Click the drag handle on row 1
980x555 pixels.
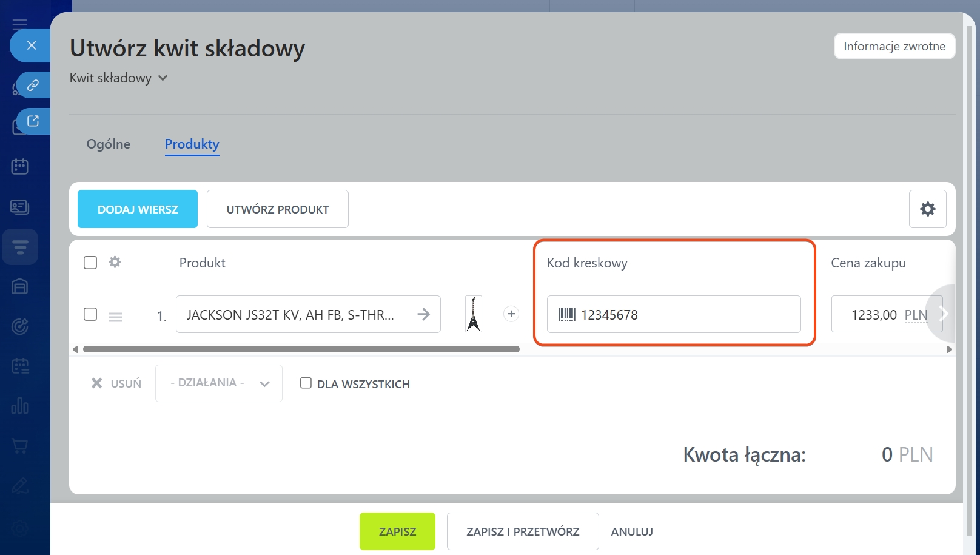click(116, 317)
